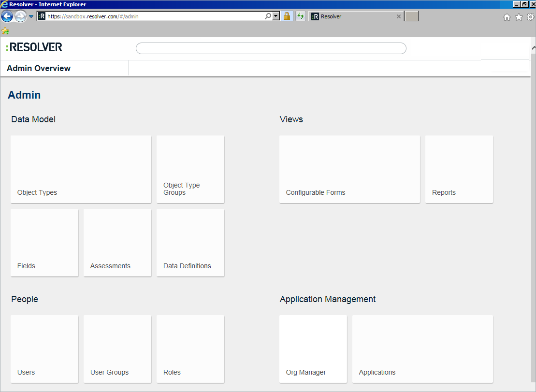This screenshot has height=392, width=536.
Task: Open the Fields tile
Action: [44, 243]
